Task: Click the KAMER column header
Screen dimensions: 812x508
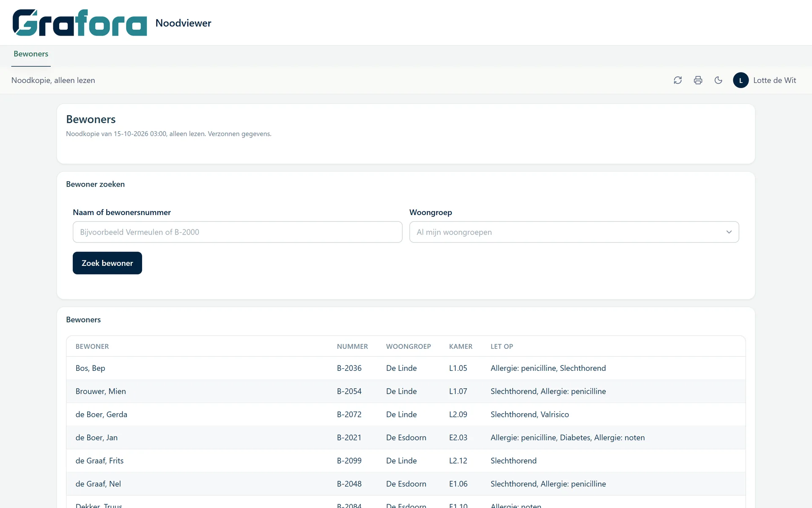Action: click(461, 346)
